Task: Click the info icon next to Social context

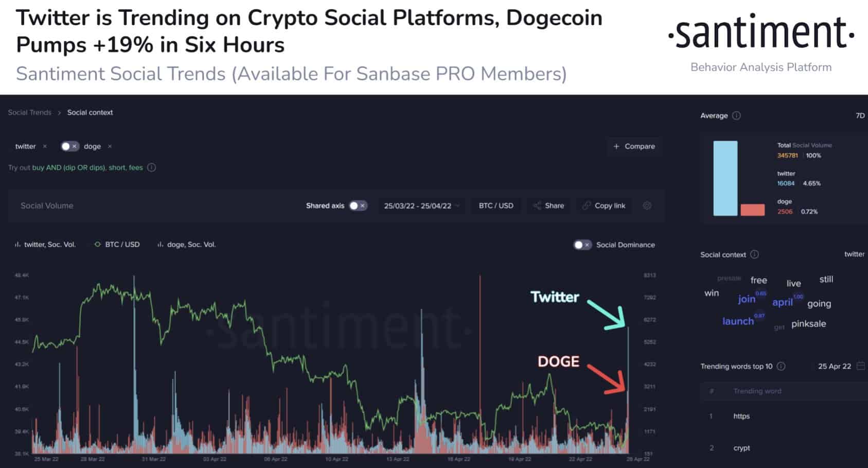Action: (x=754, y=254)
